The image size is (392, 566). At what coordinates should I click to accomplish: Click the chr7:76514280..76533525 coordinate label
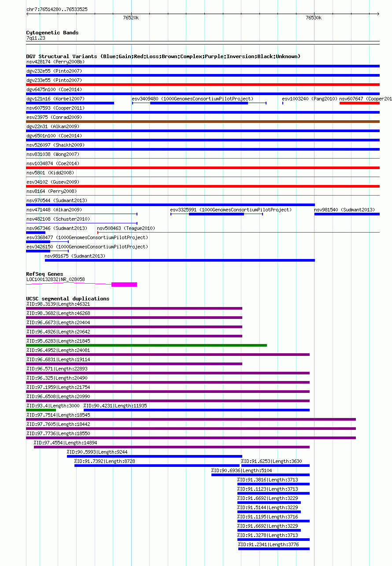click(x=57, y=9)
